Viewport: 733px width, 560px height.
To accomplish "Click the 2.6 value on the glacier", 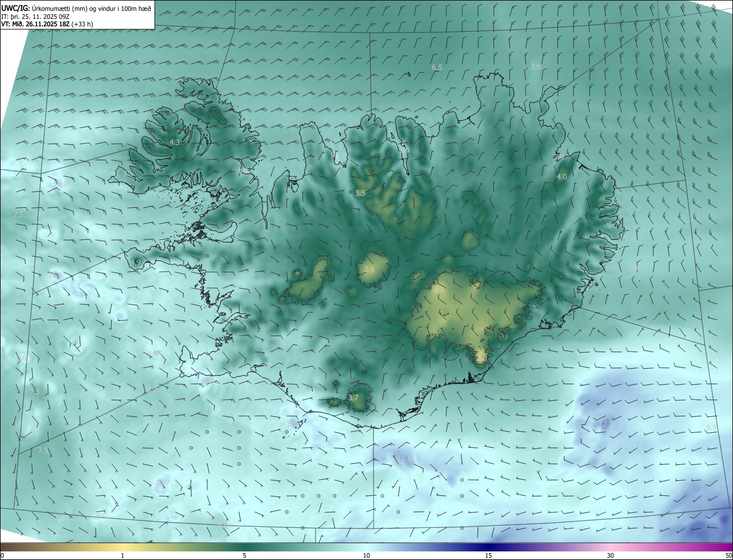I will 369,269.
